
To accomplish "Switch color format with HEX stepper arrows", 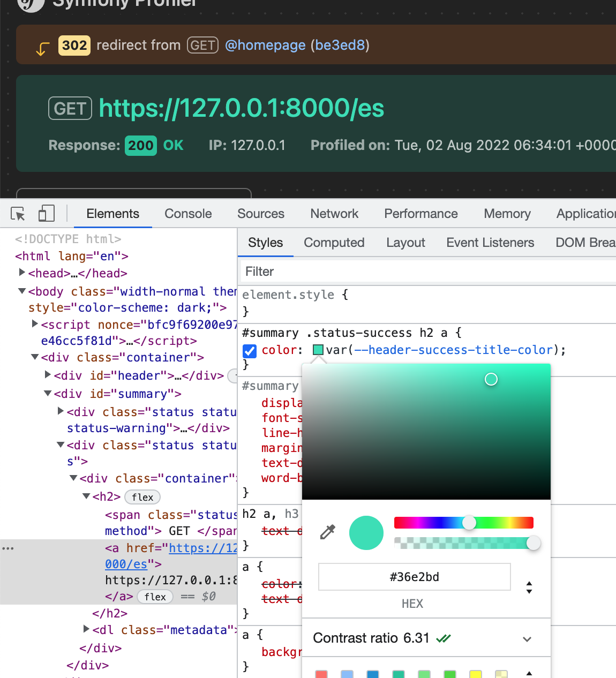I will (529, 587).
